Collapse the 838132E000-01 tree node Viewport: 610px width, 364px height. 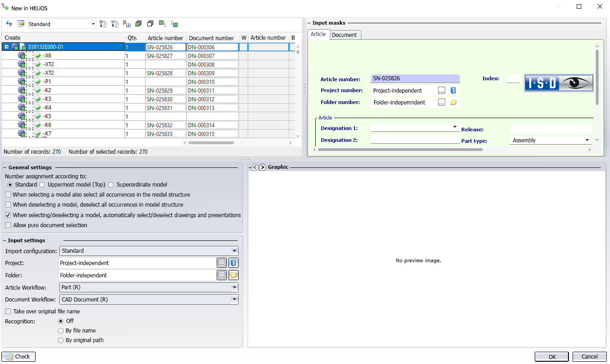click(6, 47)
